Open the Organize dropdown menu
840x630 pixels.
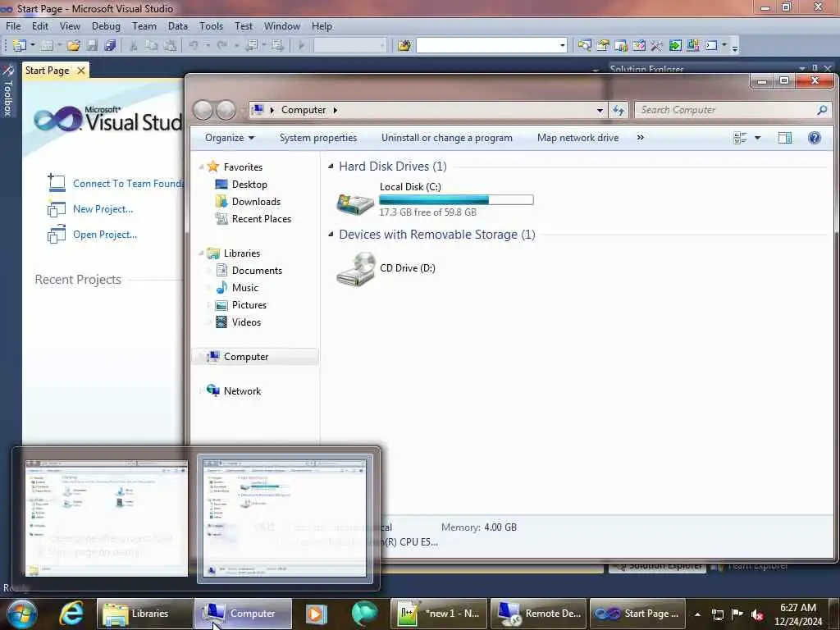[230, 138]
